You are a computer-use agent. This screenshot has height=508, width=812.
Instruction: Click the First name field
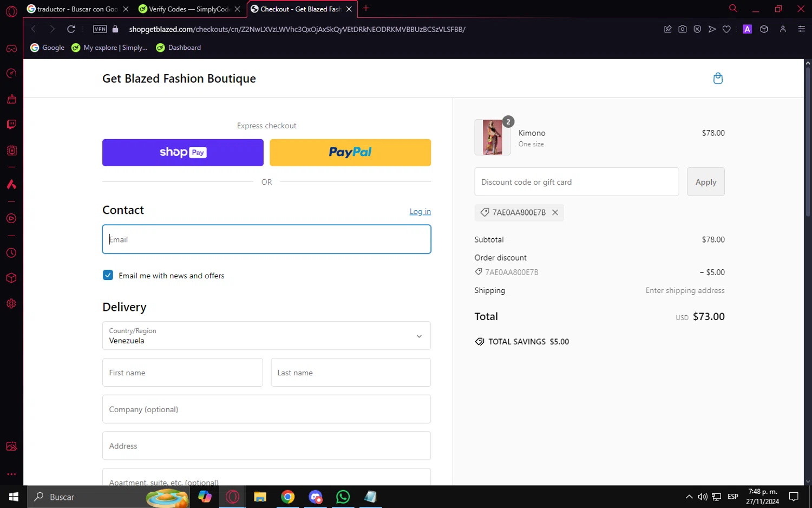(182, 373)
